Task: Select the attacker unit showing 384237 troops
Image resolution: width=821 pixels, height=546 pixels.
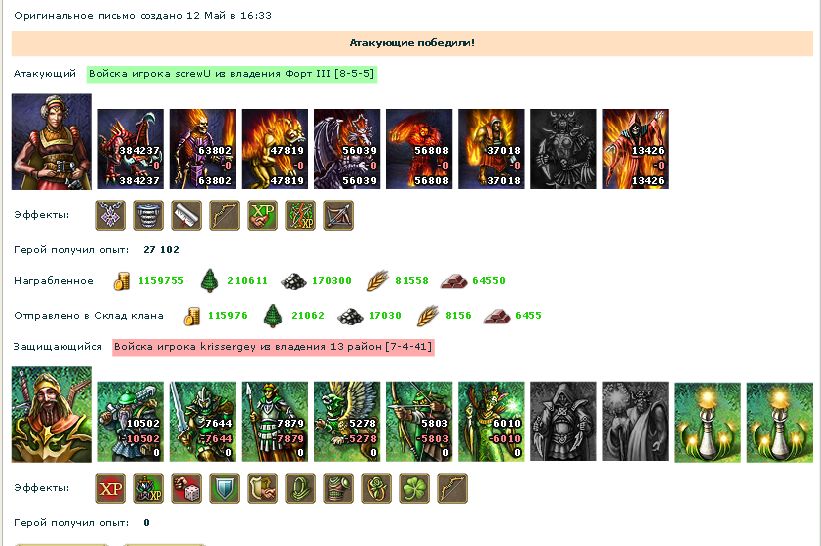Action: (x=130, y=149)
